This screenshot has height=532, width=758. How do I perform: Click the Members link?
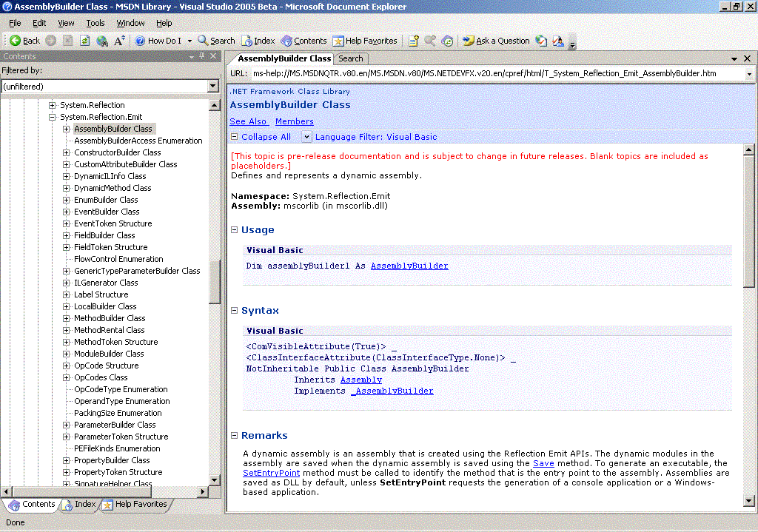[295, 121]
